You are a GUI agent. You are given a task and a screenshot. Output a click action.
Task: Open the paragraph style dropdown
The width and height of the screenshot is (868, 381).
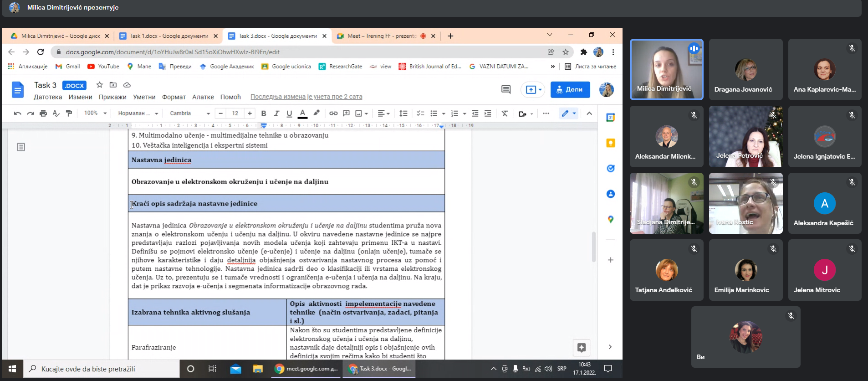138,113
